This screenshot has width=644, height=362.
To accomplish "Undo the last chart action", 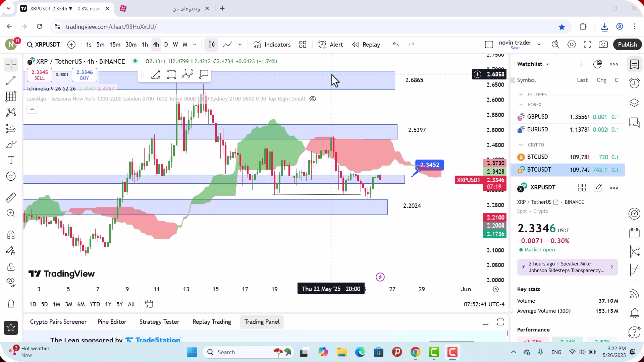I will 396,45.
